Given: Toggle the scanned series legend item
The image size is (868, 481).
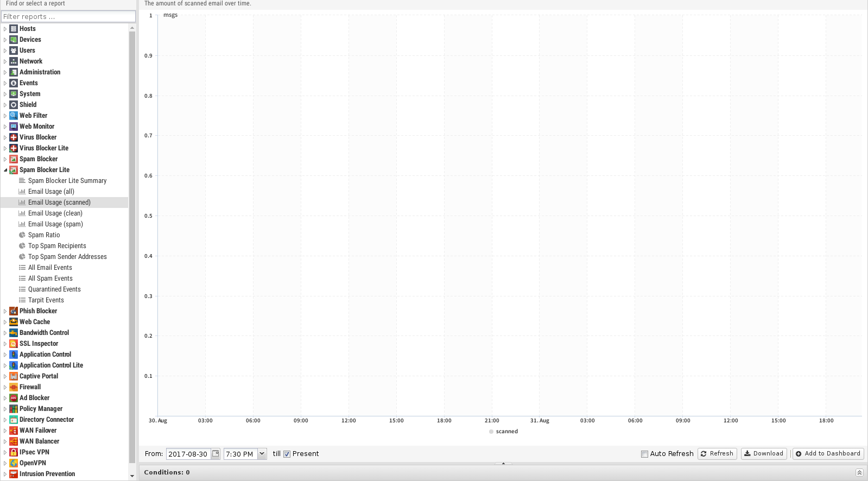Looking at the screenshot, I should point(504,432).
